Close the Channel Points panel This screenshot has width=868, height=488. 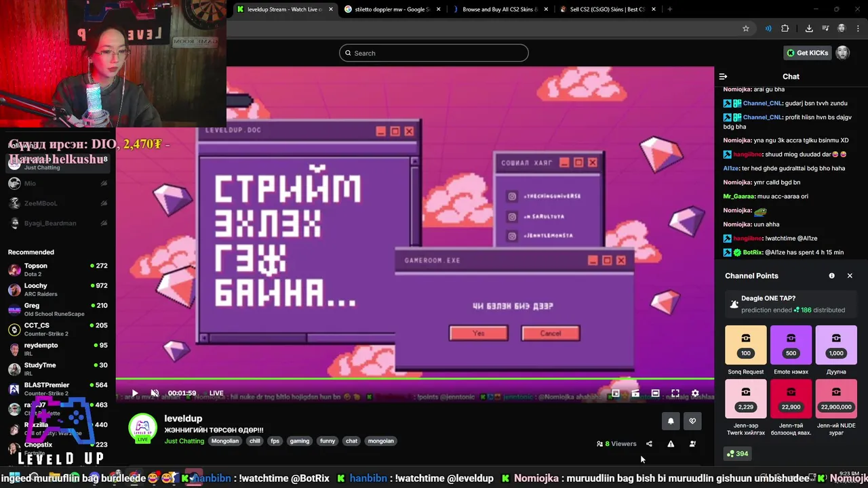(x=850, y=276)
